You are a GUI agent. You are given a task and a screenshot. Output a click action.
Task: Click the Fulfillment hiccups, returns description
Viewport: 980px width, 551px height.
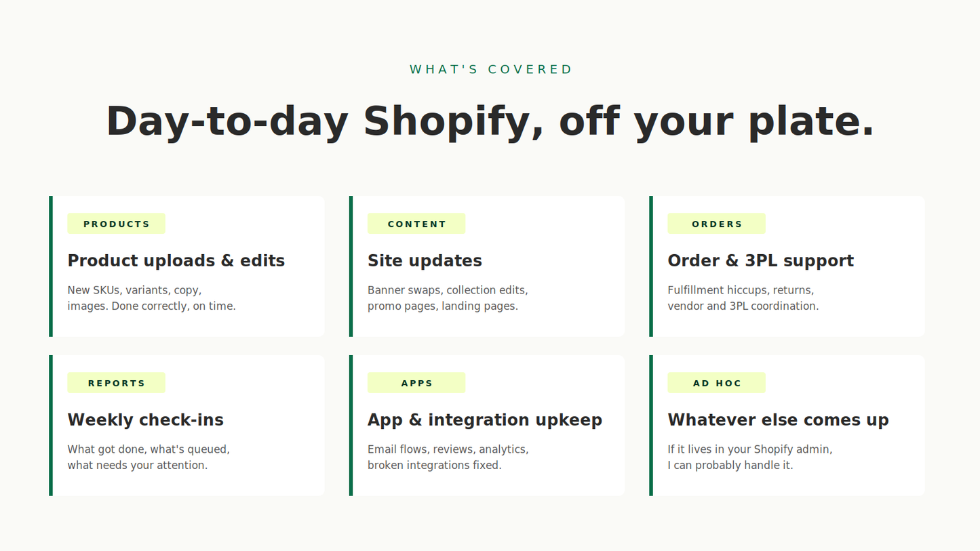(743, 298)
